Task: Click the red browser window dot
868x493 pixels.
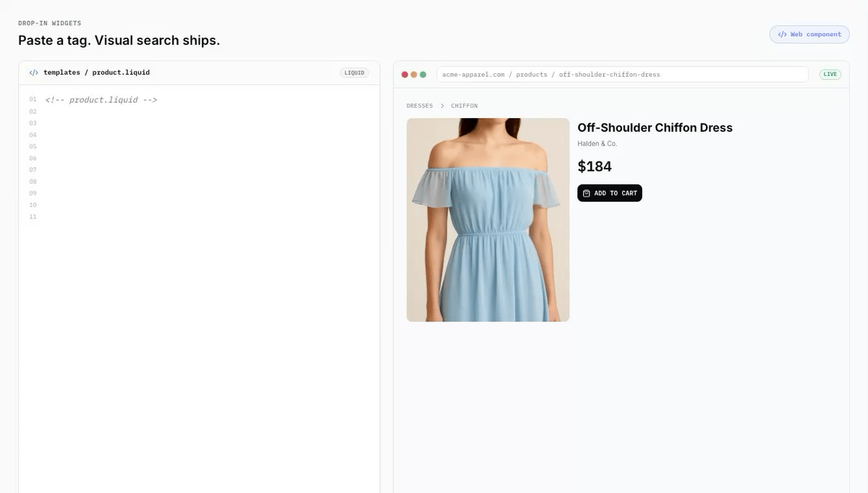Action: pos(404,75)
